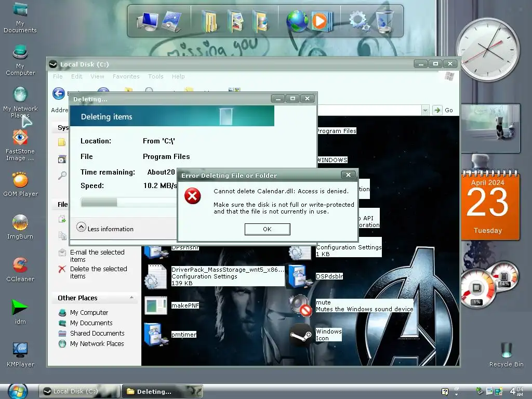Click the network computers tray icon

point(498,391)
